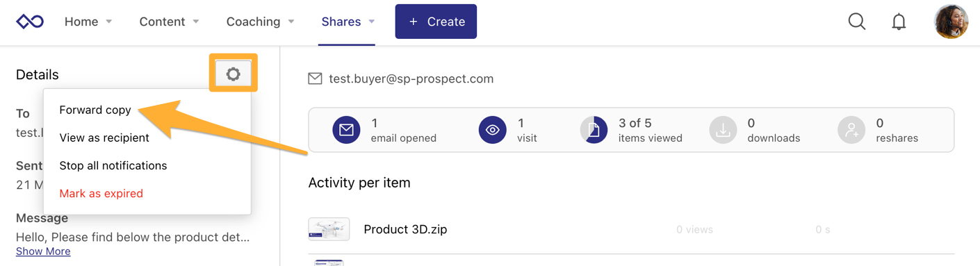Choose View as recipient option
This screenshot has height=266, width=980.
pyautogui.click(x=104, y=138)
